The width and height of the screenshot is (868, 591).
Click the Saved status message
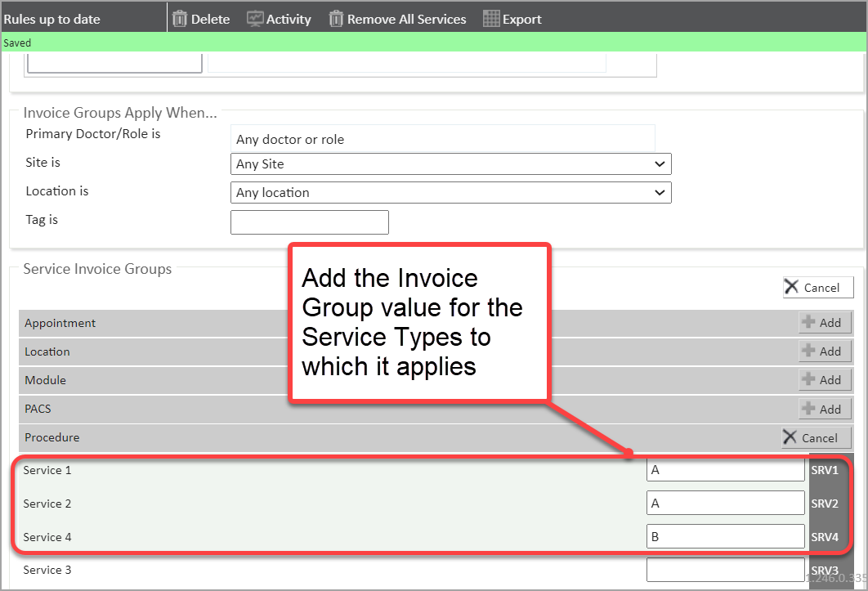pos(17,43)
